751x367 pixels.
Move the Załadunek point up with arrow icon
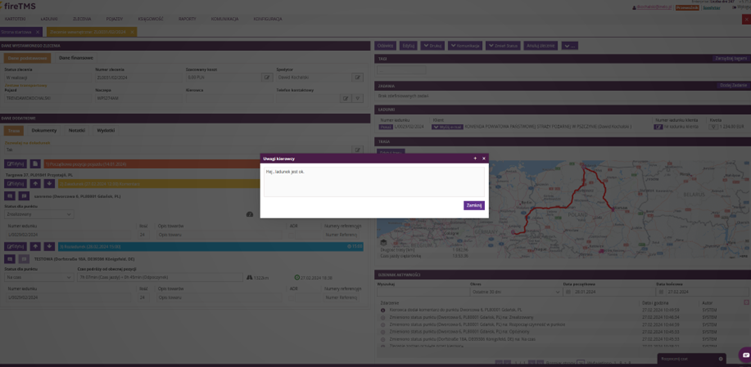pyautogui.click(x=35, y=183)
